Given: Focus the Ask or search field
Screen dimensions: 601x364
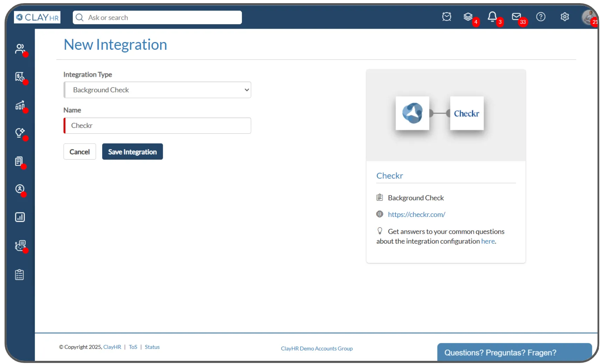Looking at the screenshot, I should [157, 17].
